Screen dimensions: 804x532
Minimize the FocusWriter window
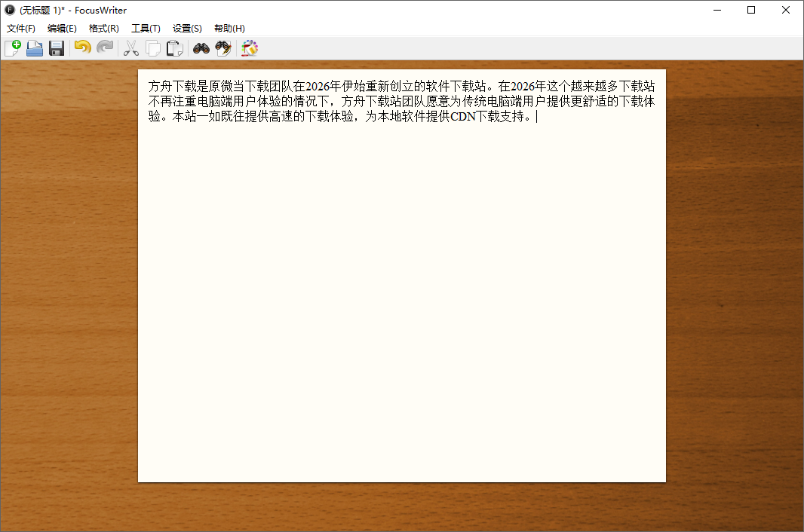717,10
